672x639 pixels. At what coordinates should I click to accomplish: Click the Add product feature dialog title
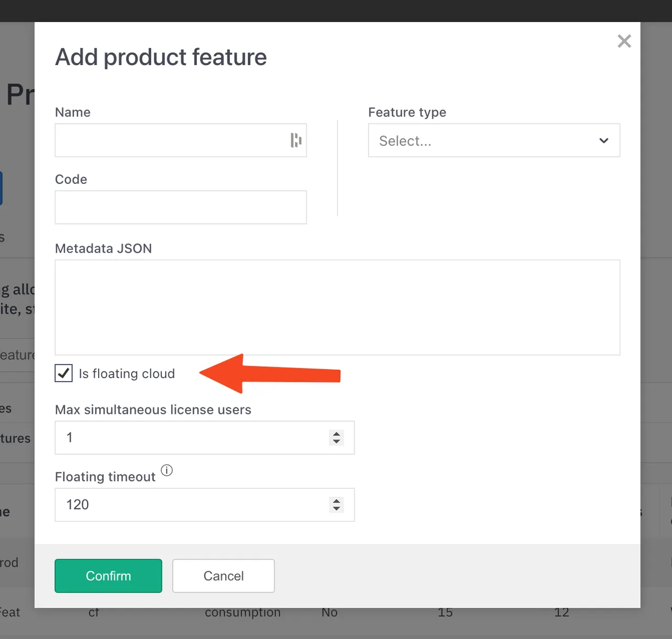161,57
